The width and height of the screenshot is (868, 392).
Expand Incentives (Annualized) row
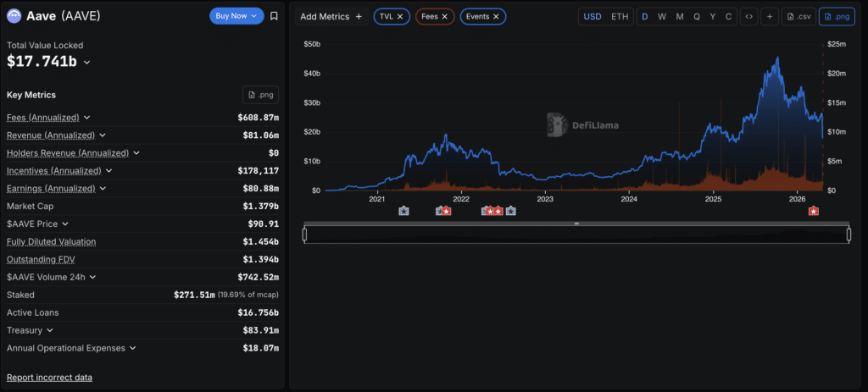point(108,171)
